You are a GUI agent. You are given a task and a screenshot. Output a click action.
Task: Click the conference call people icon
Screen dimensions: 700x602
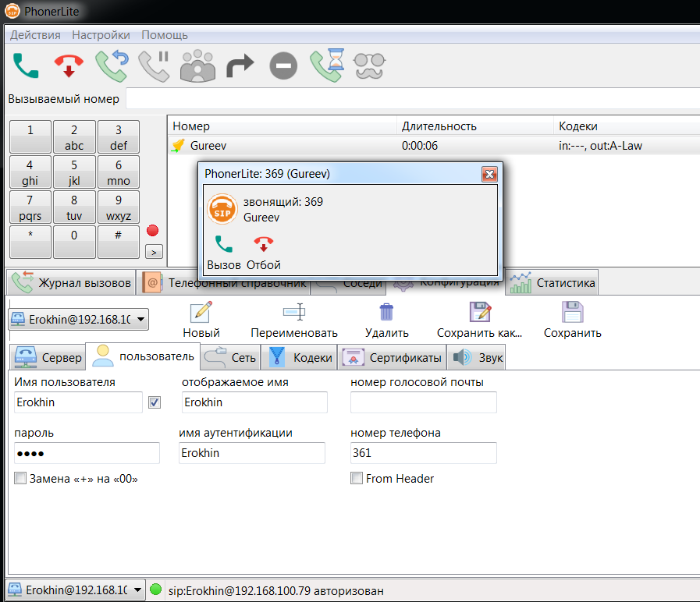click(x=197, y=66)
